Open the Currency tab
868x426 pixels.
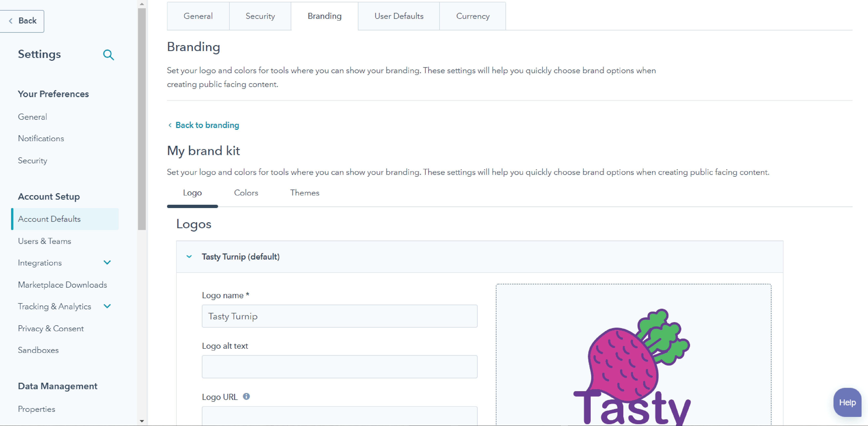point(473,16)
